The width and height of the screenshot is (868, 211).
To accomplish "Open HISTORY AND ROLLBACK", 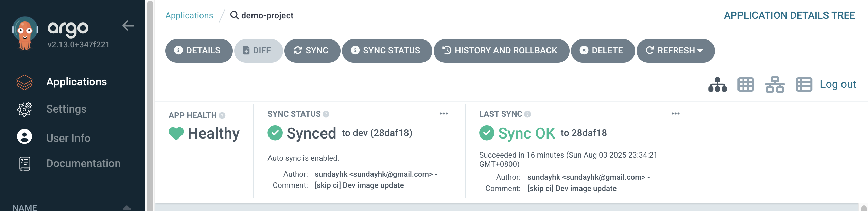I will point(501,51).
